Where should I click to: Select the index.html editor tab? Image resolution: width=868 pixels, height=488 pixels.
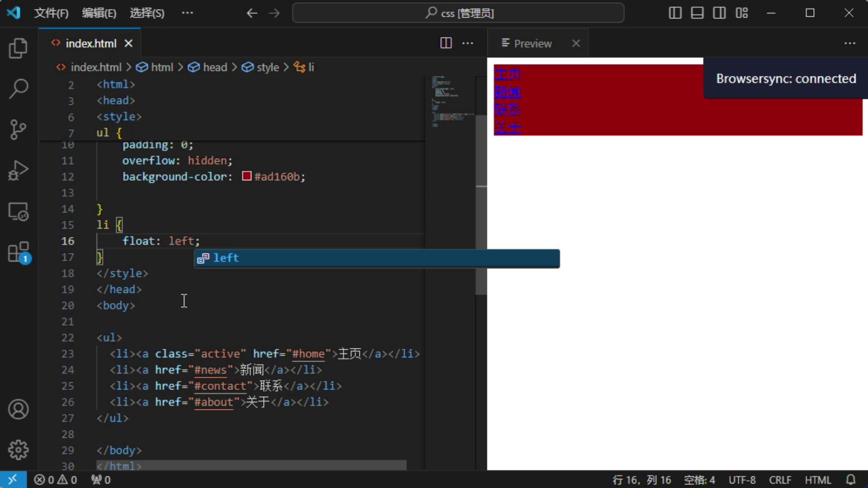coord(90,43)
